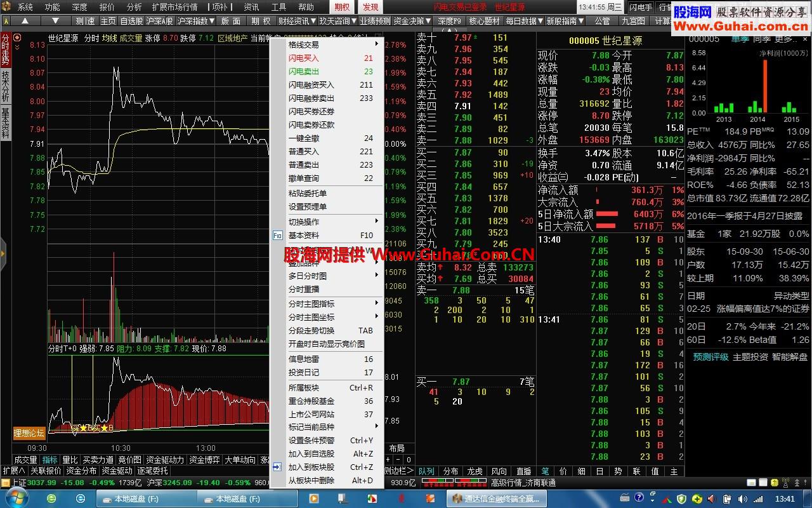Click the A icon on toolbar
This screenshot has height=508, width=812.
click(6, 21)
